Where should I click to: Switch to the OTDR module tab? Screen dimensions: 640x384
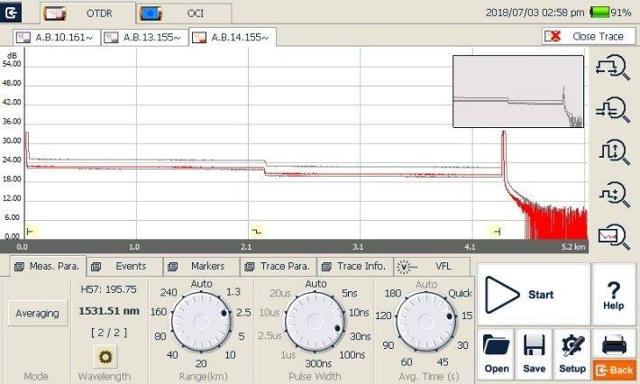pyautogui.click(x=87, y=13)
